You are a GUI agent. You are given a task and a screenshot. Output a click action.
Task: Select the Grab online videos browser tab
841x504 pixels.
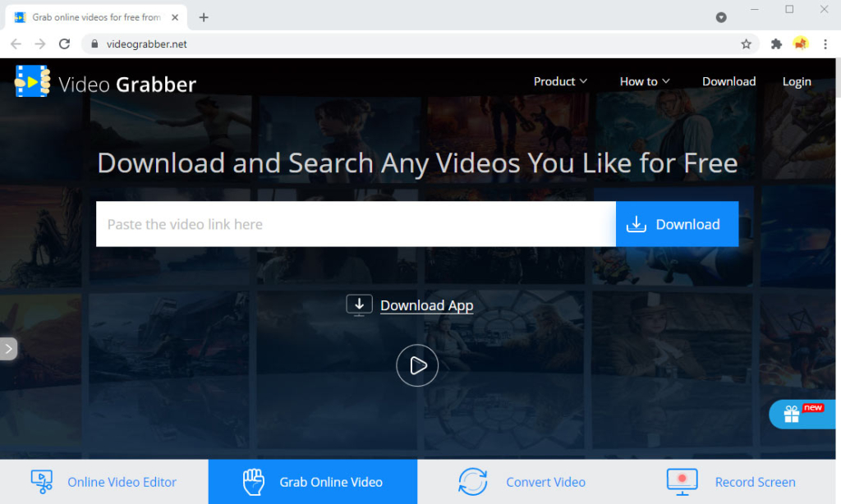click(x=97, y=17)
